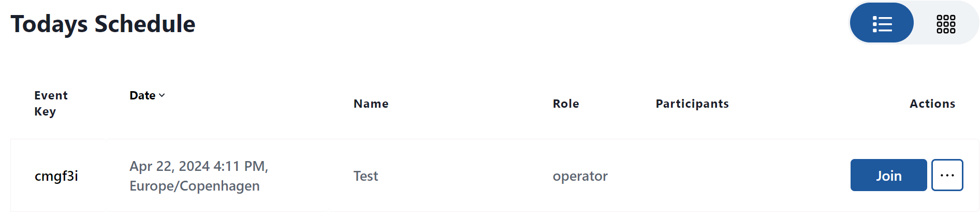The image size is (980, 217).
Task: Select the Participants column header
Action: (692, 104)
